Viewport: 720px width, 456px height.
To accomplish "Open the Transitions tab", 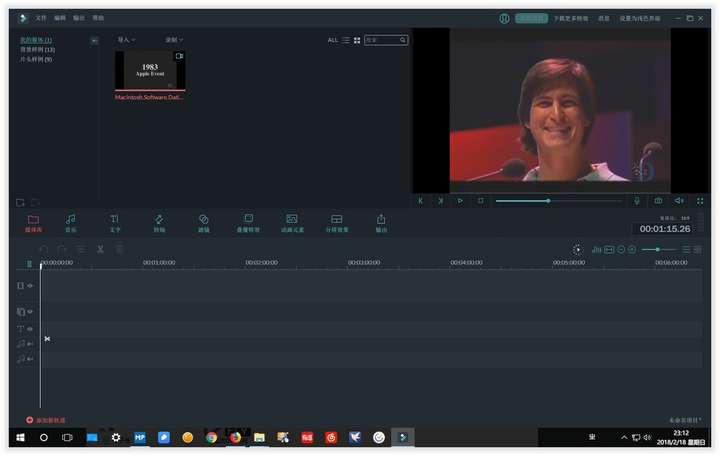I will tap(159, 223).
